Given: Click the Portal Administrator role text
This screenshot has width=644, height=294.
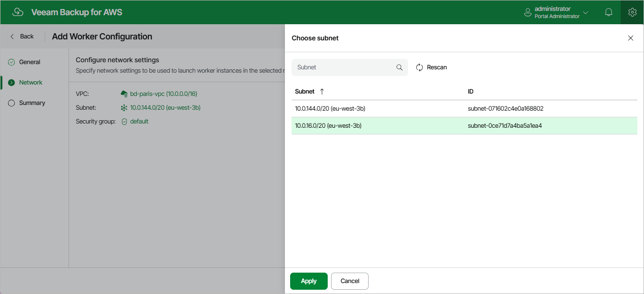Looking at the screenshot, I should click(x=557, y=16).
